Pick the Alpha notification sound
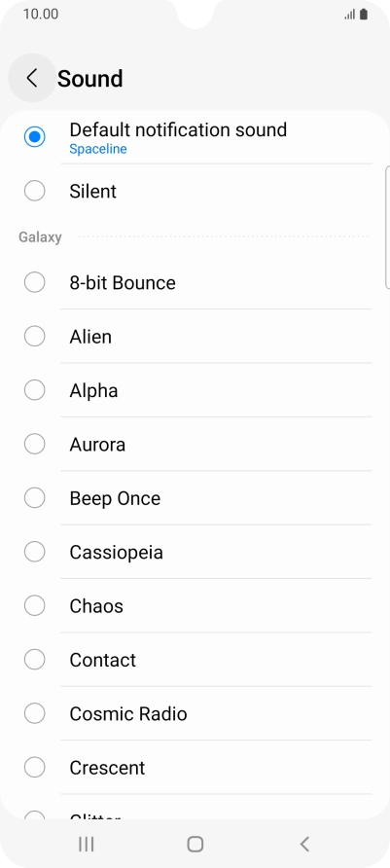This screenshot has height=868, width=390. [x=34, y=390]
